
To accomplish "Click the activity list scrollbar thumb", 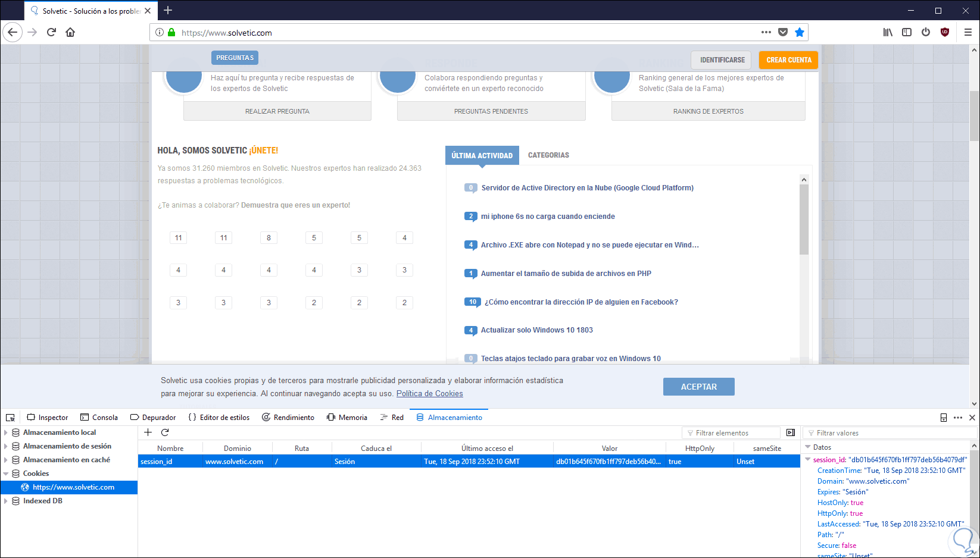I will (804, 220).
